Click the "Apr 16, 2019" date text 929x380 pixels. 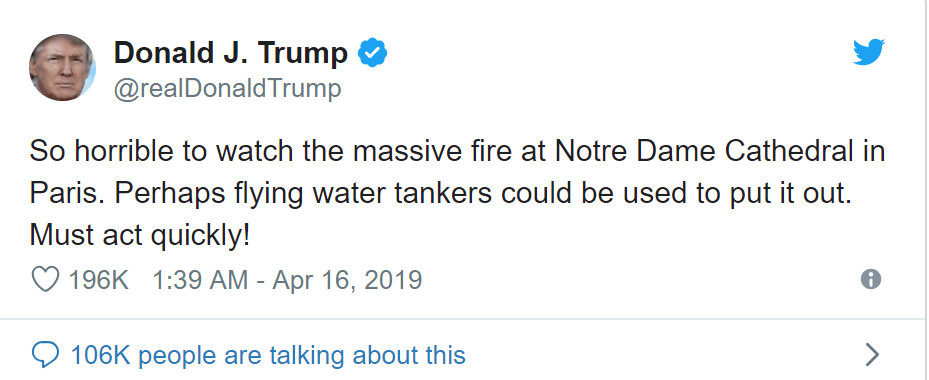point(347,280)
